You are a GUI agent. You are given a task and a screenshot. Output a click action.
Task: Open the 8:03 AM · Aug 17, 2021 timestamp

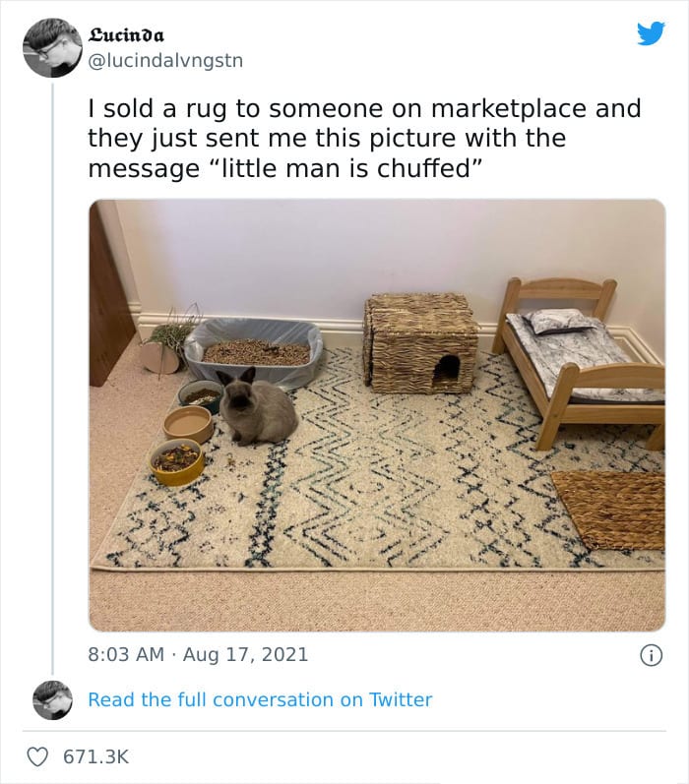click(x=198, y=654)
